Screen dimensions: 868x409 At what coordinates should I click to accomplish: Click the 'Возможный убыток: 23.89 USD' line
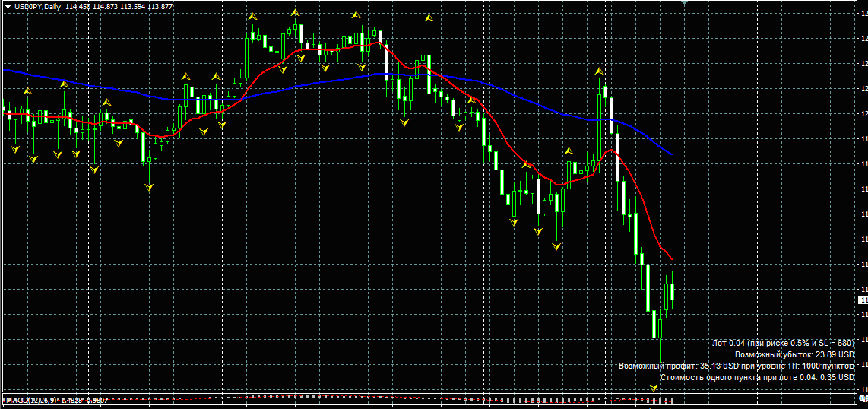click(x=794, y=354)
